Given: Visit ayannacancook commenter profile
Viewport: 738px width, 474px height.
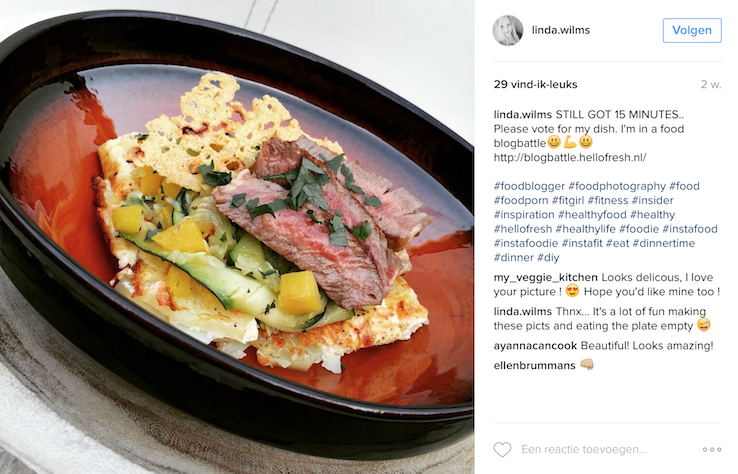Looking at the screenshot, I should click(x=535, y=345).
